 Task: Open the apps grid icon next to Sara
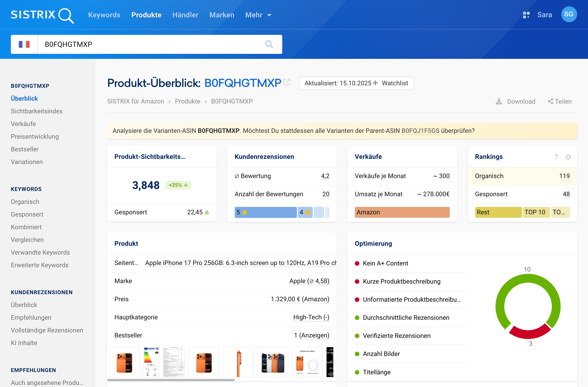[x=526, y=15]
